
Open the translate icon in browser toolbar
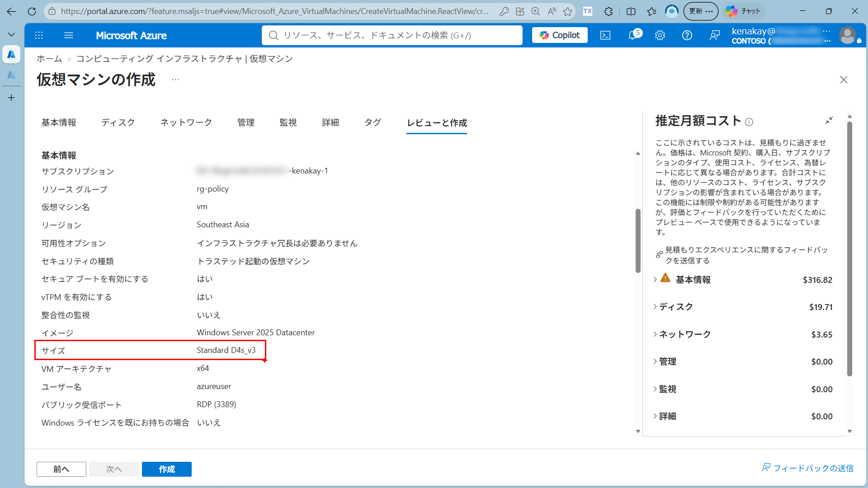point(588,11)
